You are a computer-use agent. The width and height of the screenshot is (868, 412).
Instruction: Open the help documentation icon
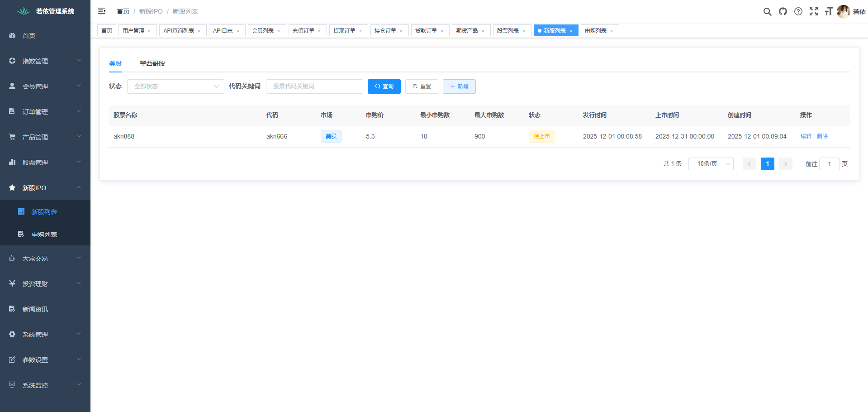[x=798, y=11]
